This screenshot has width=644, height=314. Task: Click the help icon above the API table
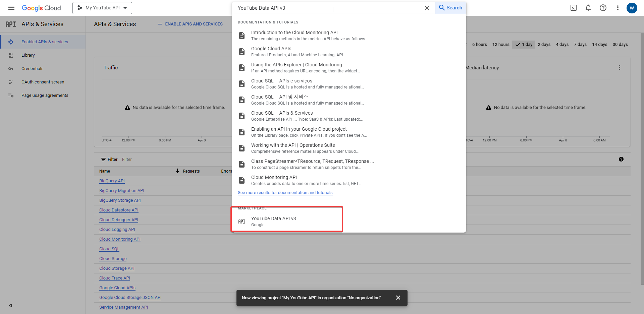(x=621, y=159)
